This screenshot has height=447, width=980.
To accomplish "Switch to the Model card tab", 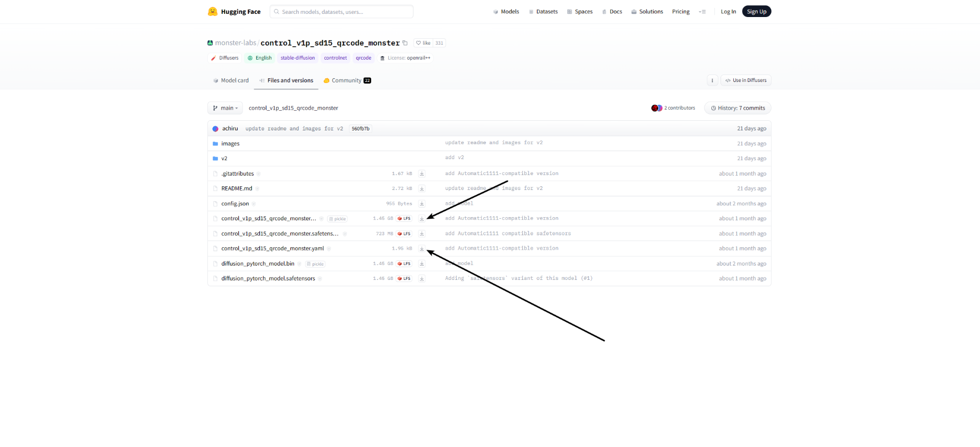I will (x=231, y=80).
